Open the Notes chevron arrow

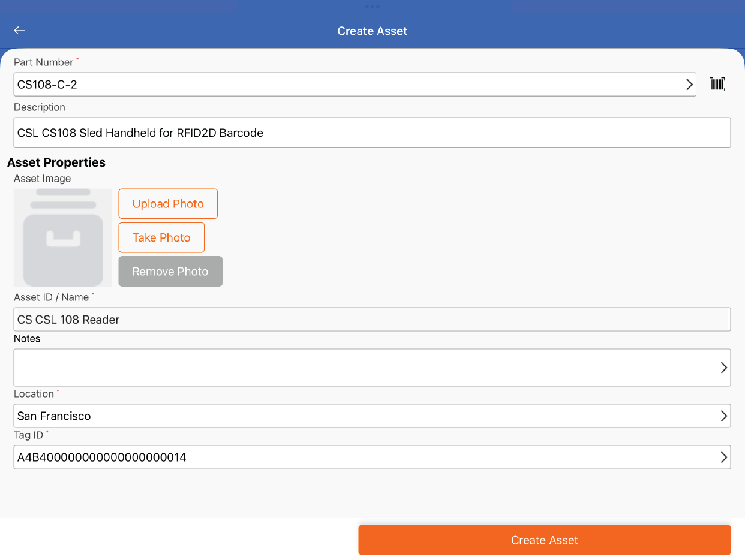[723, 368]
